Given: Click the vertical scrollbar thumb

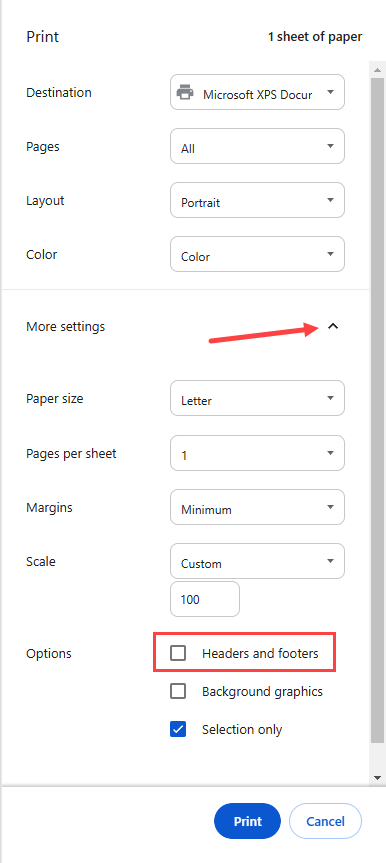Looking at the screenshot, I should pos(377,410).
